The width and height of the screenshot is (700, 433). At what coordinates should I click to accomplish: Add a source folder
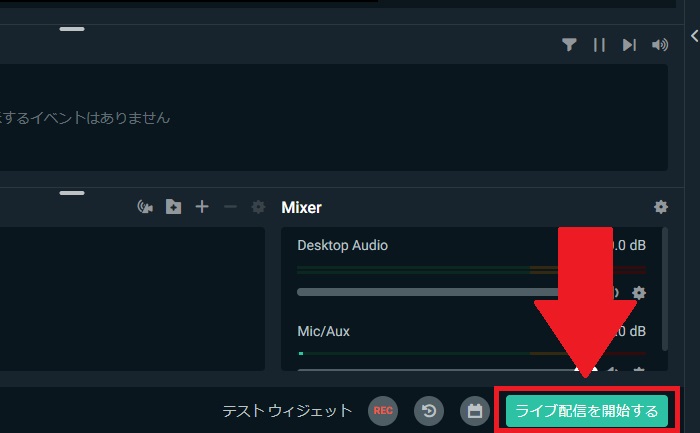click(173, 207)
